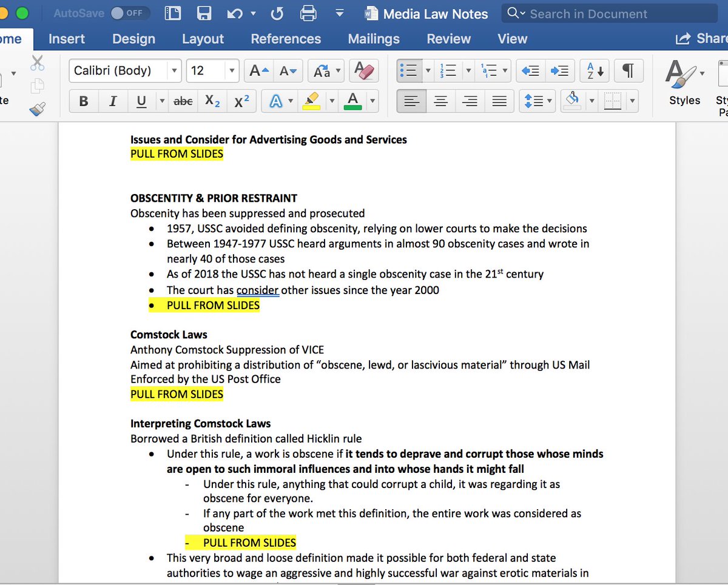728x585 pixels.
Task: Open the Mailings tab
Action: coord(374,39)
